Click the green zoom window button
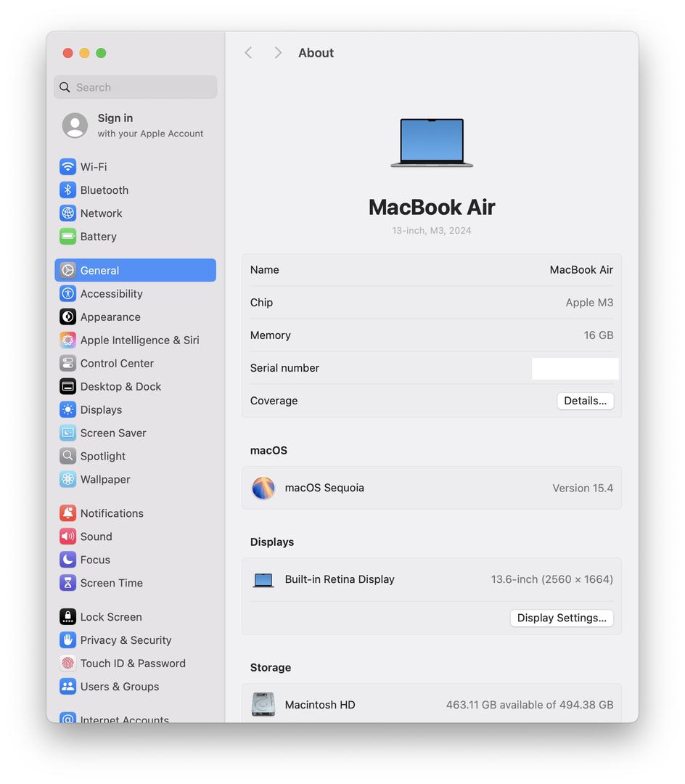 [101, 53]
